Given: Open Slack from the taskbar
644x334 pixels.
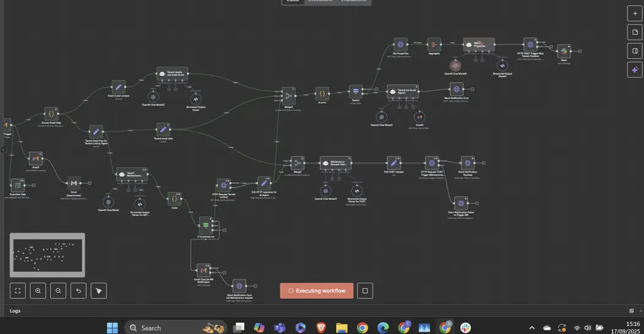Looking at the screenshot, I should point(465,327).
